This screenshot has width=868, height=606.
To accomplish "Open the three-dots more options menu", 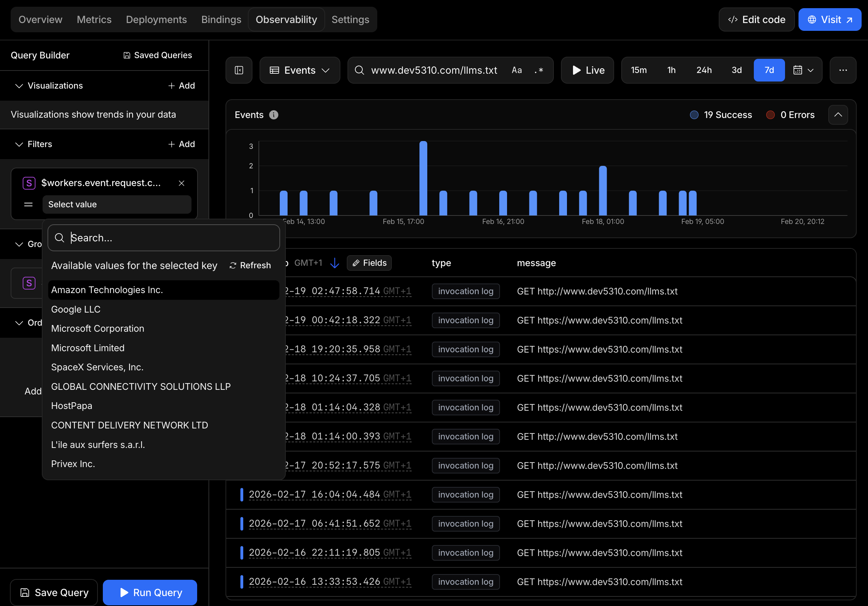I will [x=843, y=70].
